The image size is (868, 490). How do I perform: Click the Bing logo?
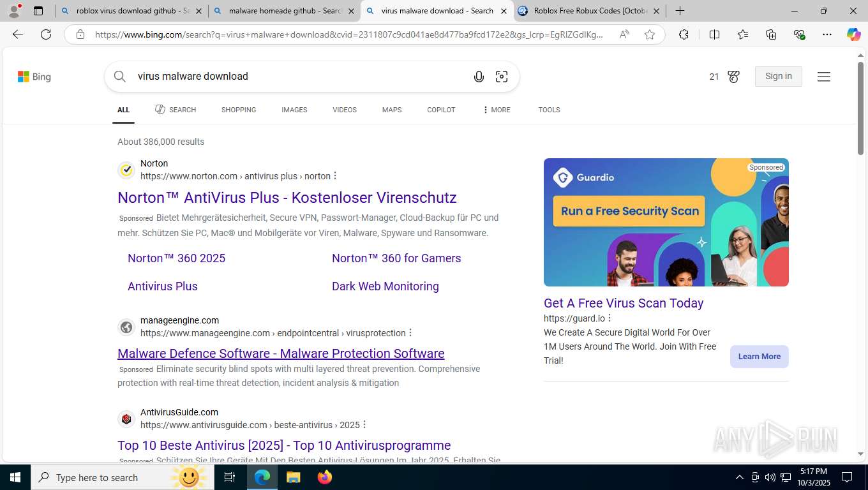click(34, 77)
